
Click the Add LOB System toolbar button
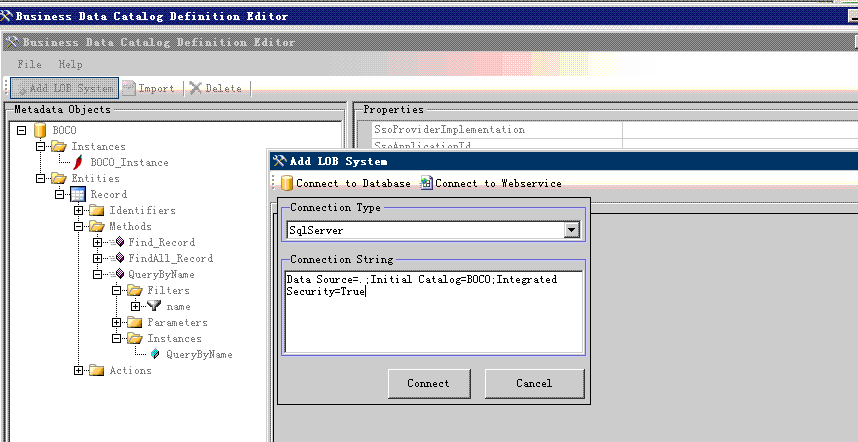[x=65, y=88]
